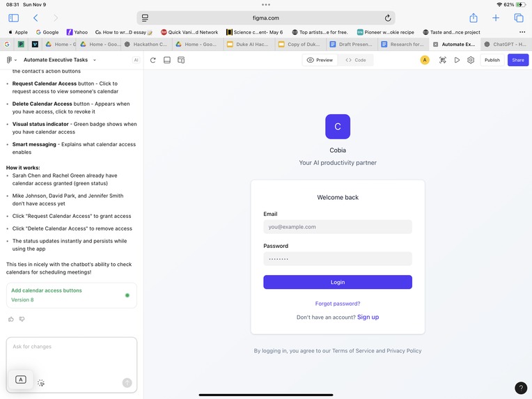Switch to the Code view
The height and width of the screenshot is (399, 532).
click(x=356, y=60)
